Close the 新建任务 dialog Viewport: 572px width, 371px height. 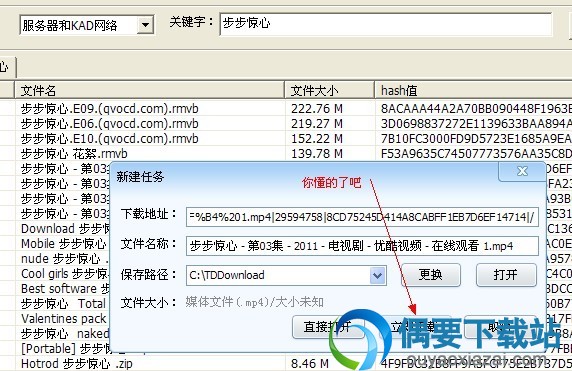point(522,171)
